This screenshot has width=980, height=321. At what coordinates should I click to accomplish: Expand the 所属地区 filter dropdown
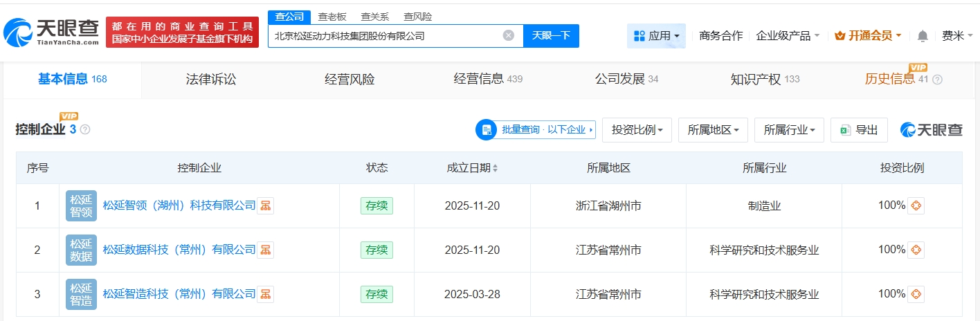point(713,130)
